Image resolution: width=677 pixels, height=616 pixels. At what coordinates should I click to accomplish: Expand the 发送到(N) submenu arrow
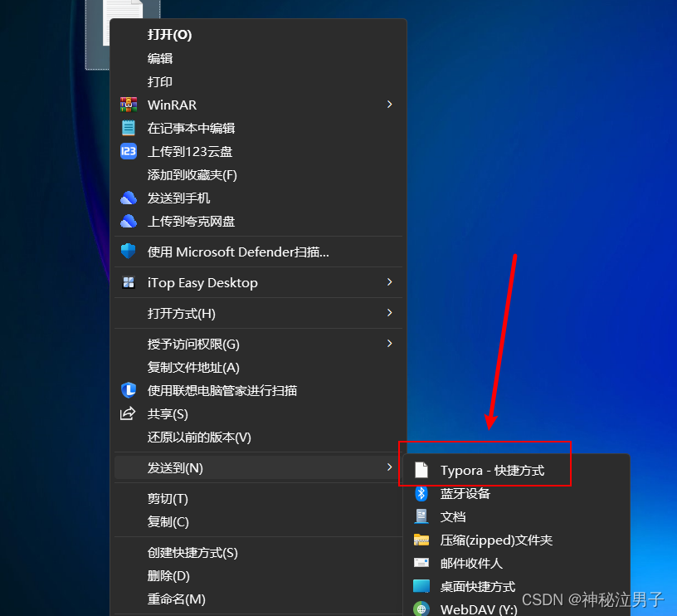pyautogui.click(x=389, y=467)
